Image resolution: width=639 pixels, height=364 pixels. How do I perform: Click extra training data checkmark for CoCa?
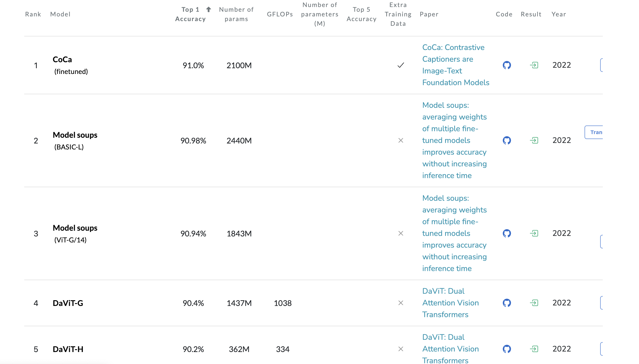(x=401, y=65)
